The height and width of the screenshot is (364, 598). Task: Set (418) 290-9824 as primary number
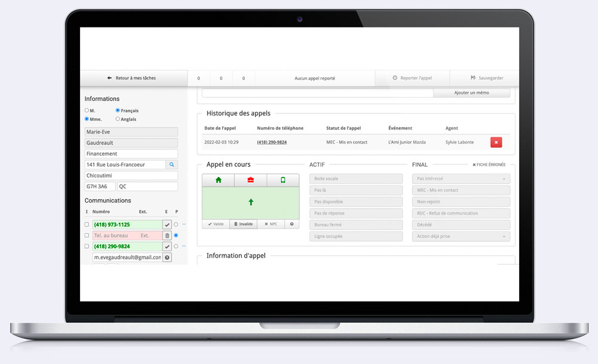coord(176,246)
